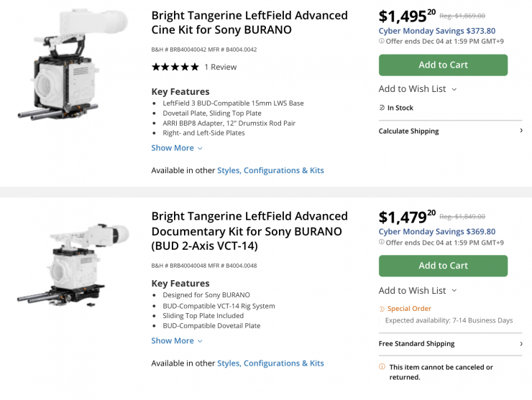Open the Cine Kit product title link

tap(249, 22)
